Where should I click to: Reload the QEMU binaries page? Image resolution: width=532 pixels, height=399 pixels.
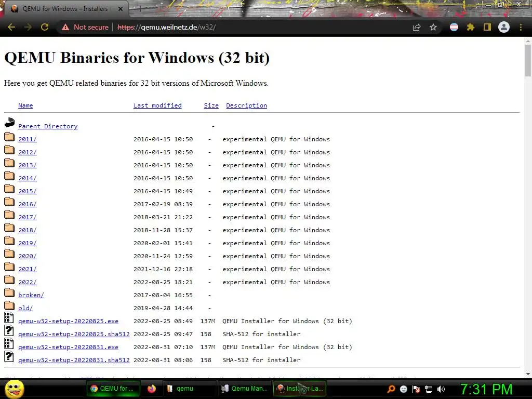click(45, 27)
